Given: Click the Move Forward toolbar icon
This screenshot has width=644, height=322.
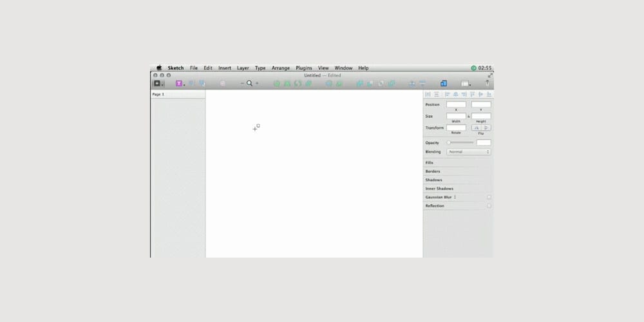Looking at the screenshot, I should [412, 84].
